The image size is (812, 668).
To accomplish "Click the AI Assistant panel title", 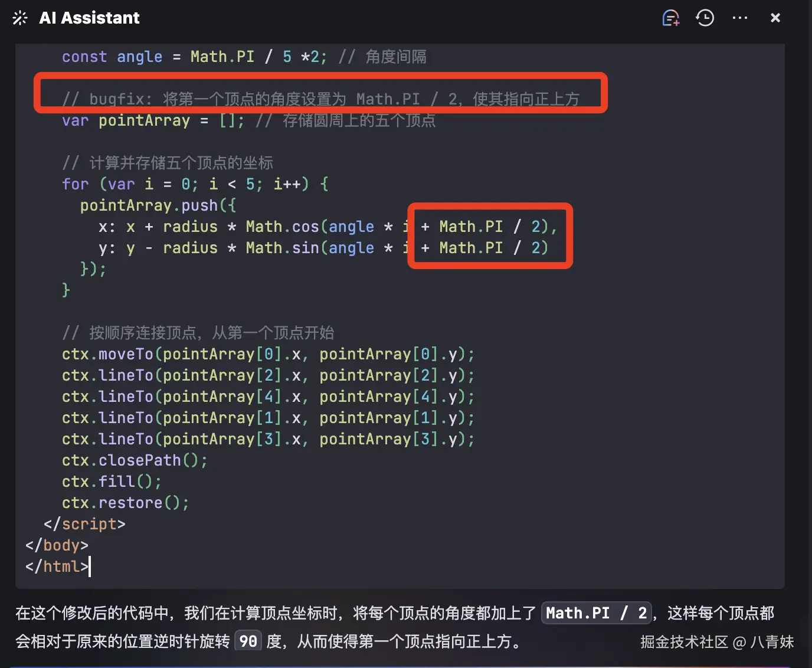I will pos(90,18).
